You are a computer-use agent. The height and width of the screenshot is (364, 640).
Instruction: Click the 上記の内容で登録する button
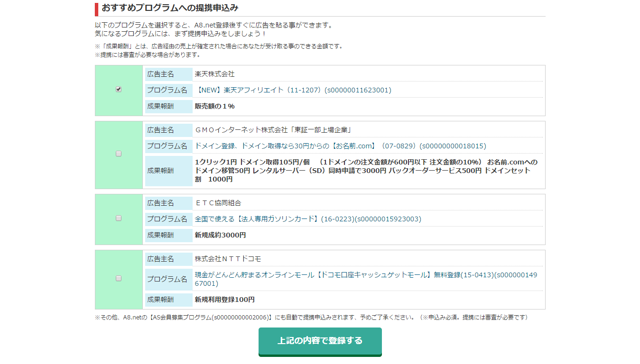(320, 341)
